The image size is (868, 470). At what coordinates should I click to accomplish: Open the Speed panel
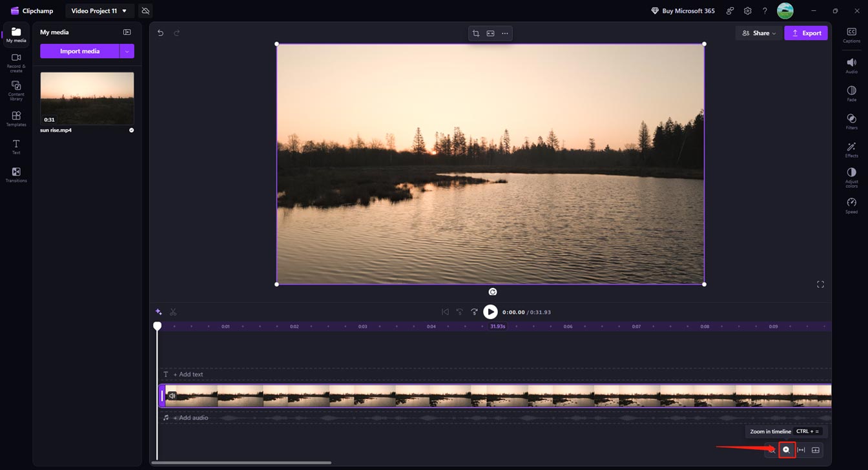pos(851,206)
